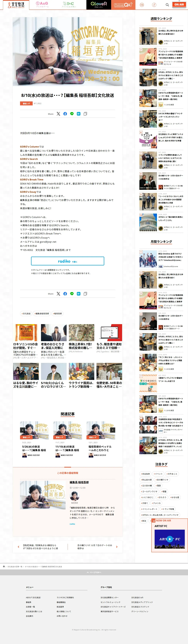The height and width of the screenshot is (644, 188).
Task: Open recommended article 5/10(火)小山くんのソロラジオ
Action: click(x=54, y=385)
